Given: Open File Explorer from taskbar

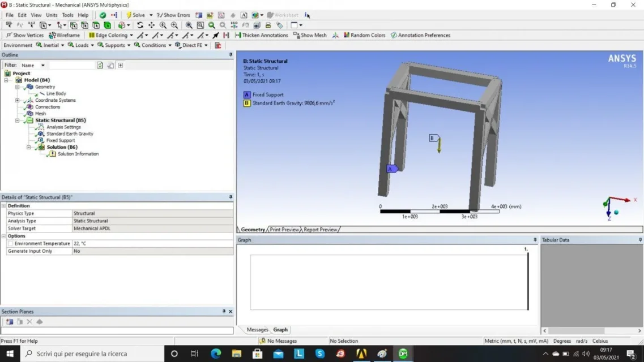Looking at the screenshot, I should (237, 354).
